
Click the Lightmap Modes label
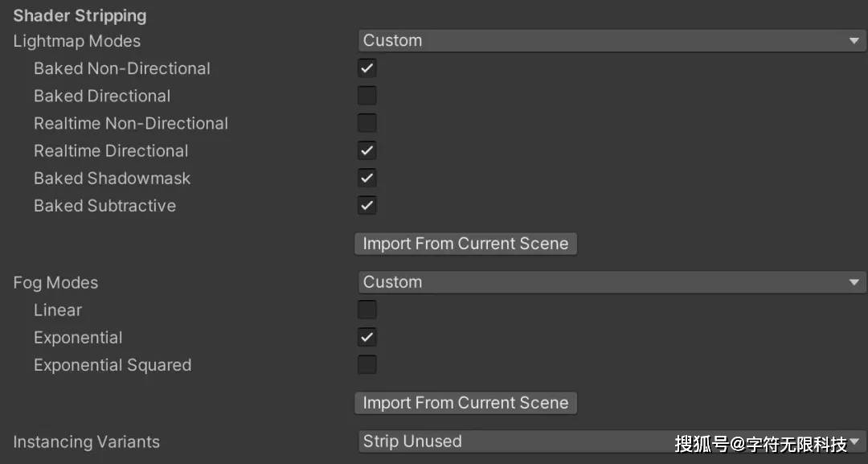pyautogui.click(x=76, y=41)
